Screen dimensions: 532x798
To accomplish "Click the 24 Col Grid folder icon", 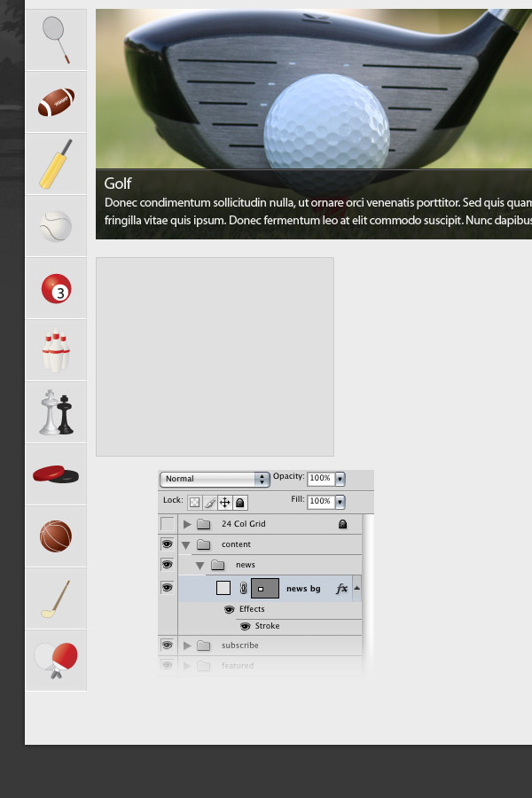I will [x=204, y=524].
